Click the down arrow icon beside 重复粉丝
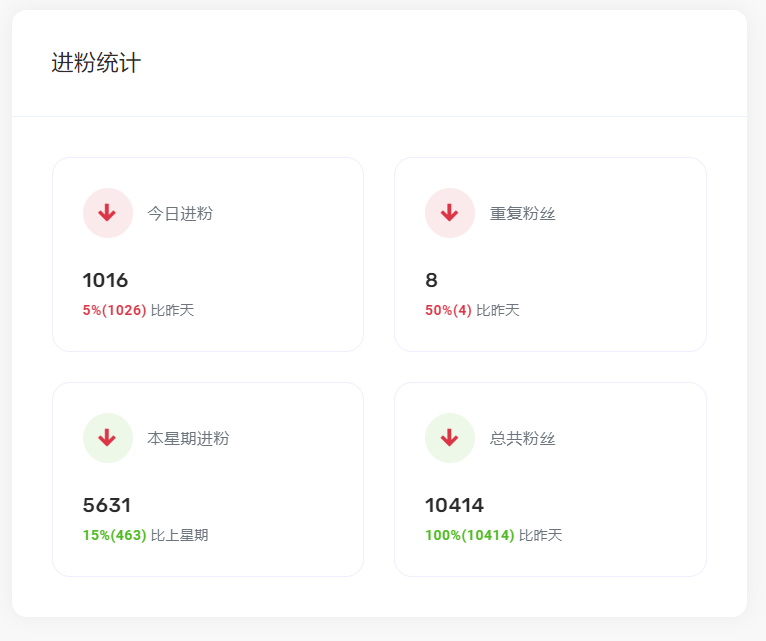The image size is (766, 641). click(x=450, y=213)
